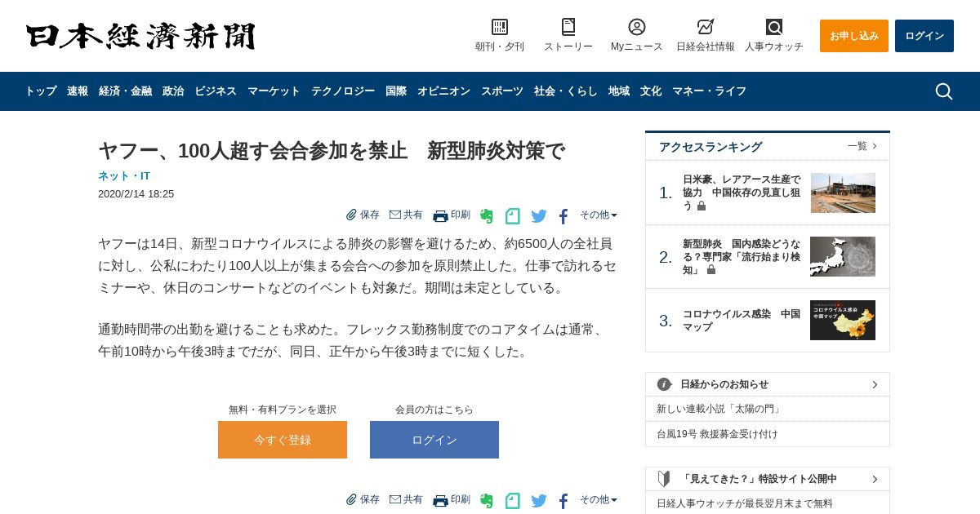The width and height of the screenshot is (980, 514).
Task: Click the info icon beside 日経からのお知らせ
Action: (664, 384)
